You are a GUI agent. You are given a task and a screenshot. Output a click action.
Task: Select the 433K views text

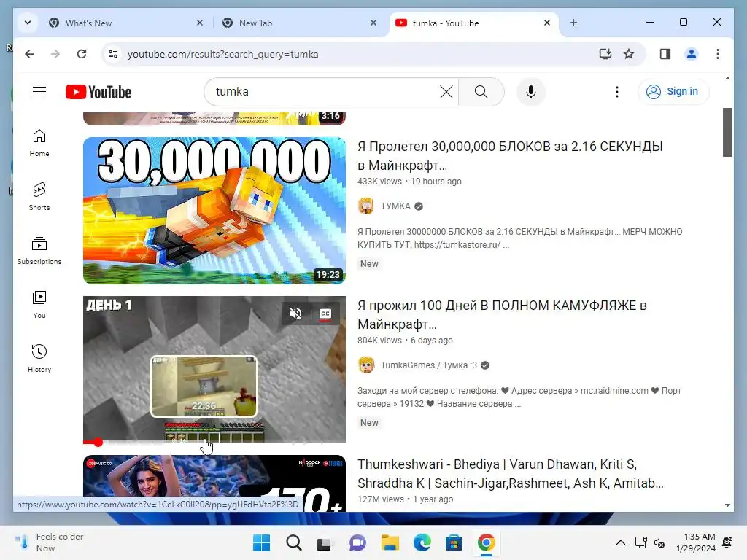tap(379, 182)
